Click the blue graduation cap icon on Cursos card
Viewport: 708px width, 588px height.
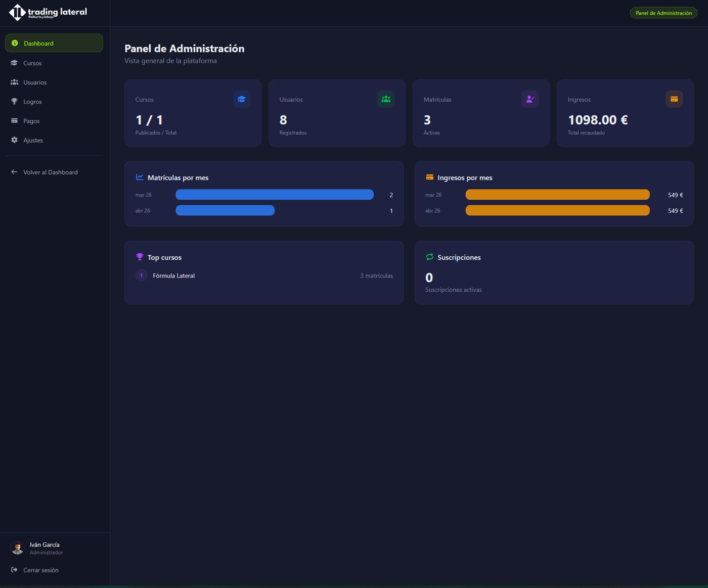pos(242,99)
